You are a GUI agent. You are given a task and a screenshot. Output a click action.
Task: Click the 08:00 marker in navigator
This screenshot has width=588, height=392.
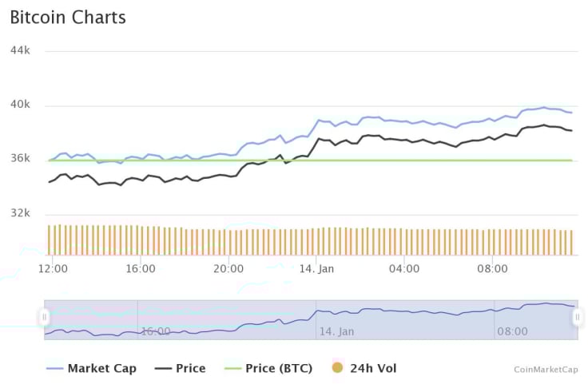tap(512, 331)
